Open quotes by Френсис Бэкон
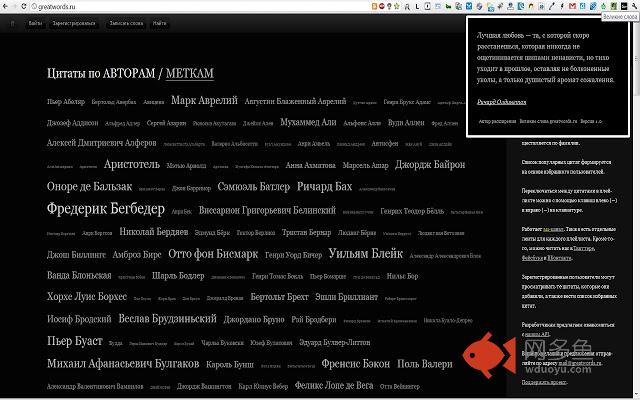The image size is (640, 400). pyautogui.click(x=356, y=364)
